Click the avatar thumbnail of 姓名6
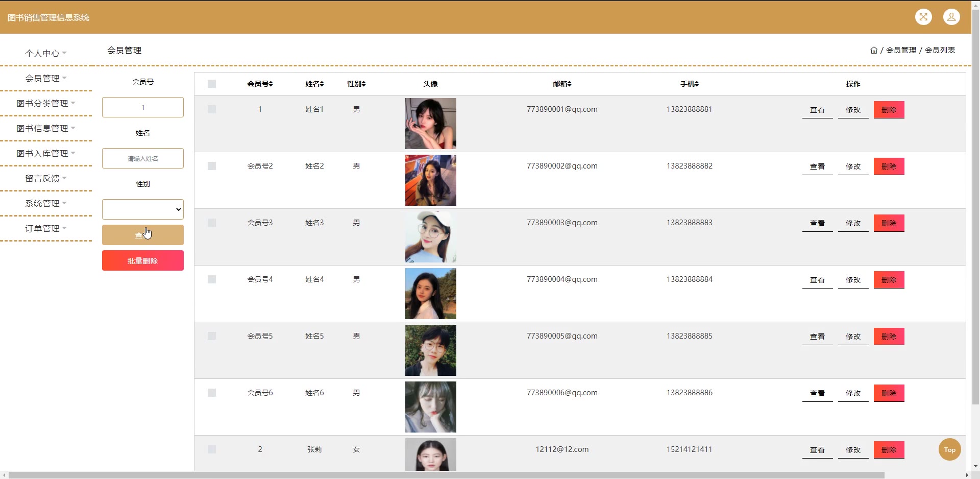 click(x=431, y=407)
